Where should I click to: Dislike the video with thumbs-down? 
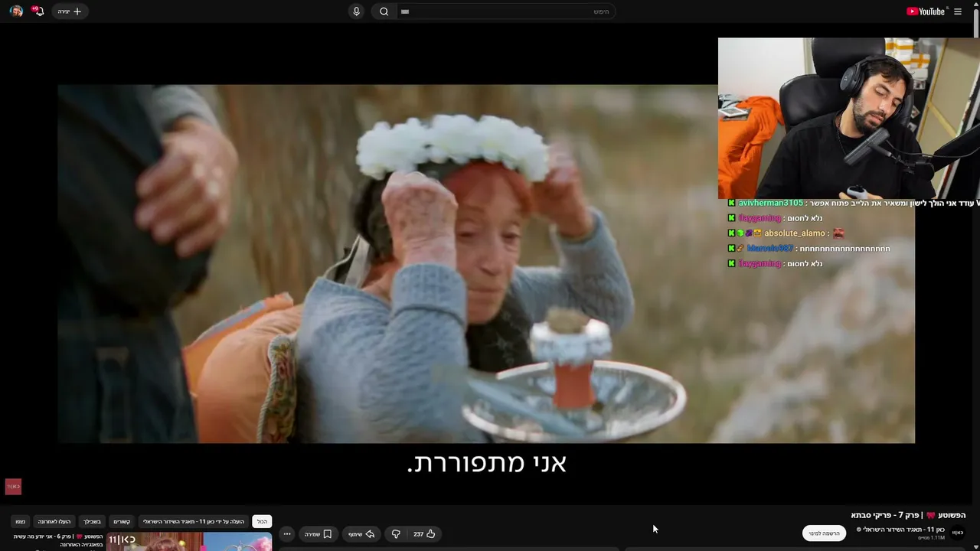pyautogui.click(x=396, y=534)
